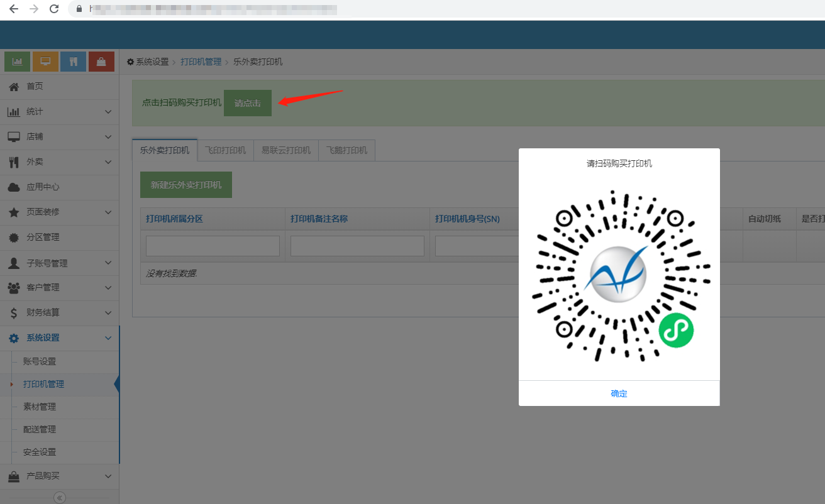Click the star icon beside 页面装修
This screenshot has width=825, height=504.
pos(14,212)
